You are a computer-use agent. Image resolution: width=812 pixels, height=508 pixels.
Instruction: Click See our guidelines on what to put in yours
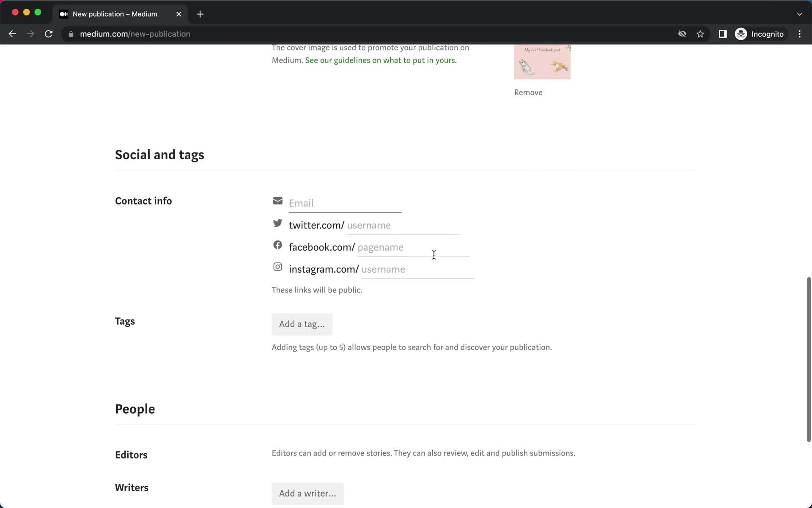point(381,60)
